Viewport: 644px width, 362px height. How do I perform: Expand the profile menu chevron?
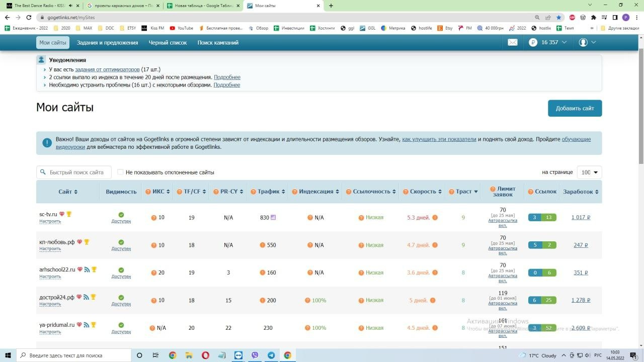tap(594, 42)
